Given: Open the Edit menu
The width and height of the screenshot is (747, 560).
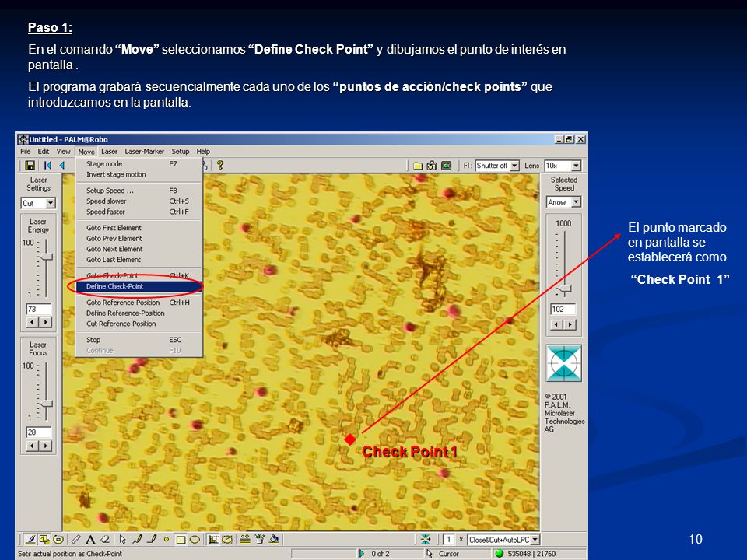Looking at the screenshot, I should [x=44, y=152].
